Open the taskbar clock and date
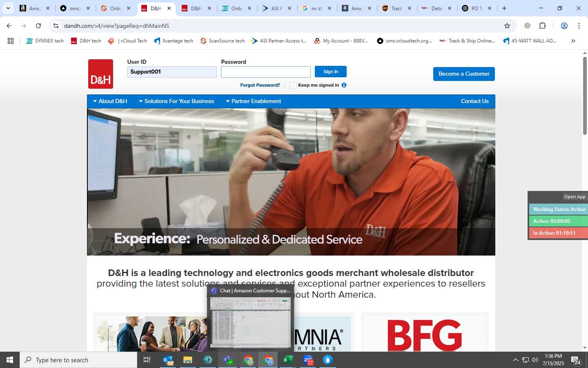Viewport: 588px width, 368px height. (553, 360)
